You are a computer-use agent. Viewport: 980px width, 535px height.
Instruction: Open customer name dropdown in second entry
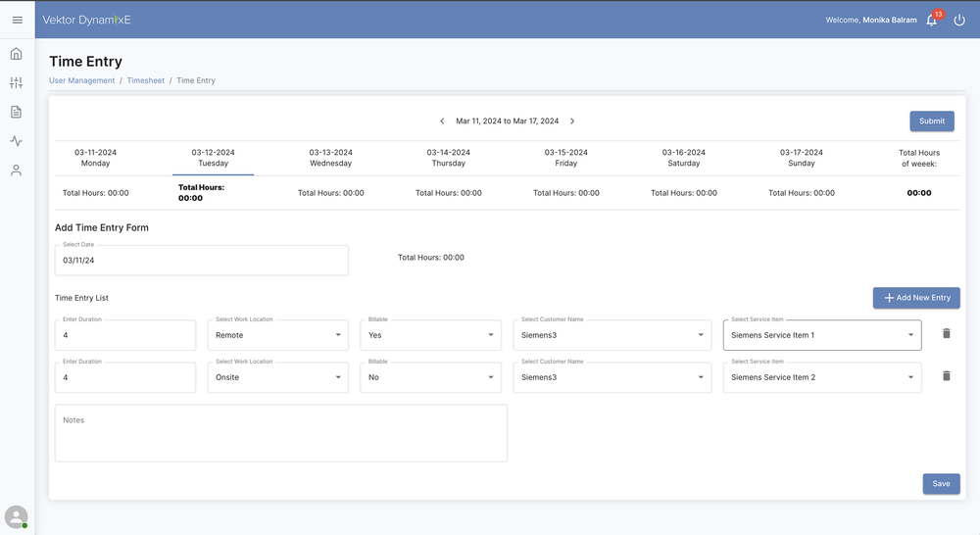click(x=612, y=377)
